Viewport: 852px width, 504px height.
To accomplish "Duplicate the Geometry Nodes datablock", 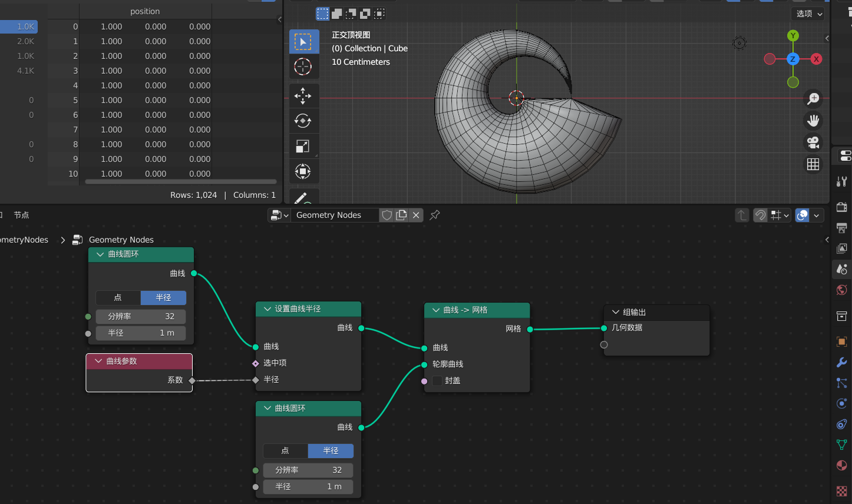I will [x=402, y=215].
